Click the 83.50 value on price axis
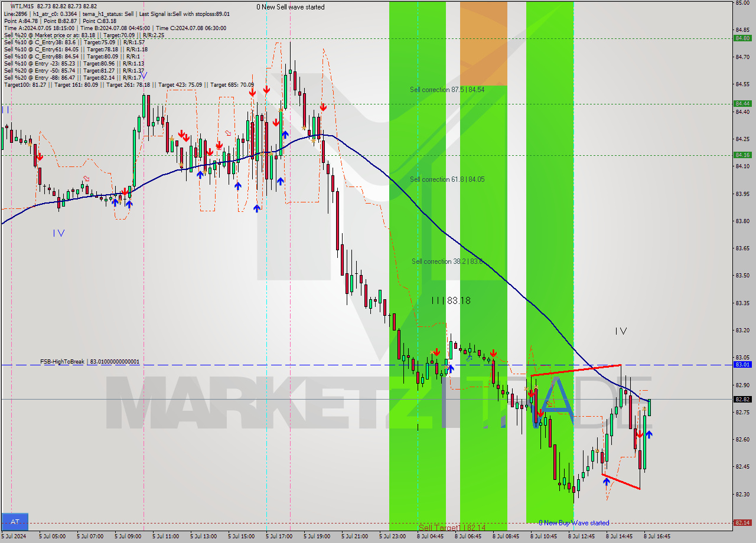756x543 pixels. click(742, 276)
